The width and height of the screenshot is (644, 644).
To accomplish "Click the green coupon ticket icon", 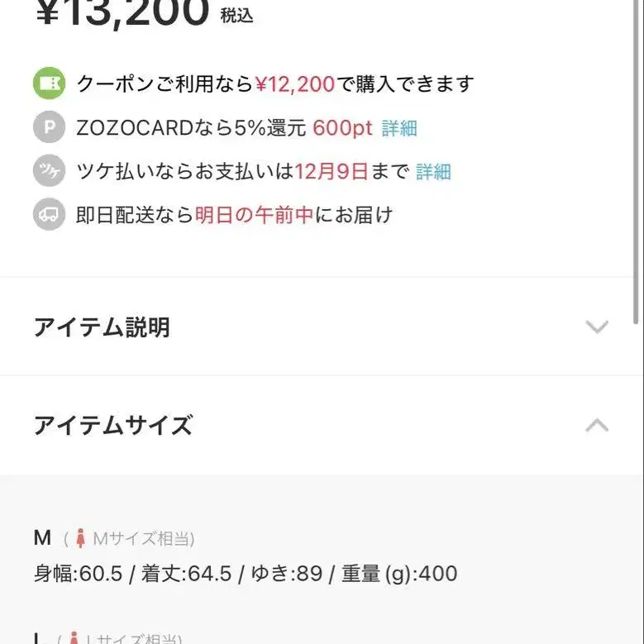I will pos(49,84).
